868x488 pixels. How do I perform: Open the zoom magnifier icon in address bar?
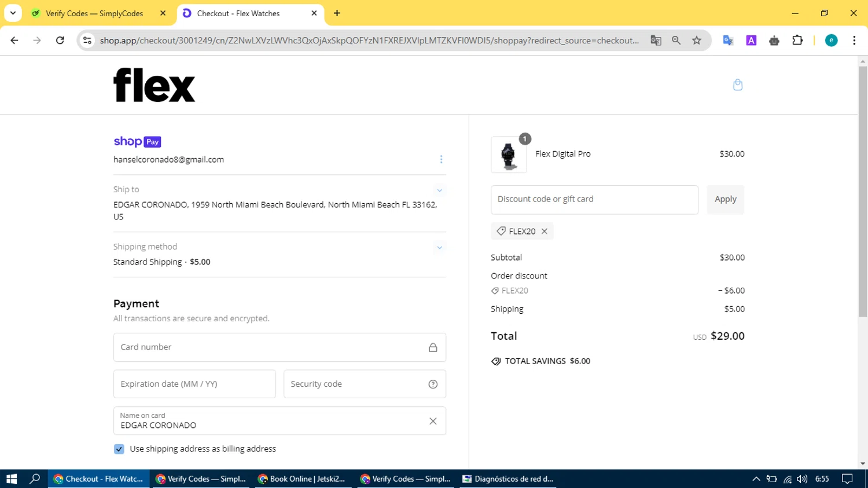coord(676,41)
